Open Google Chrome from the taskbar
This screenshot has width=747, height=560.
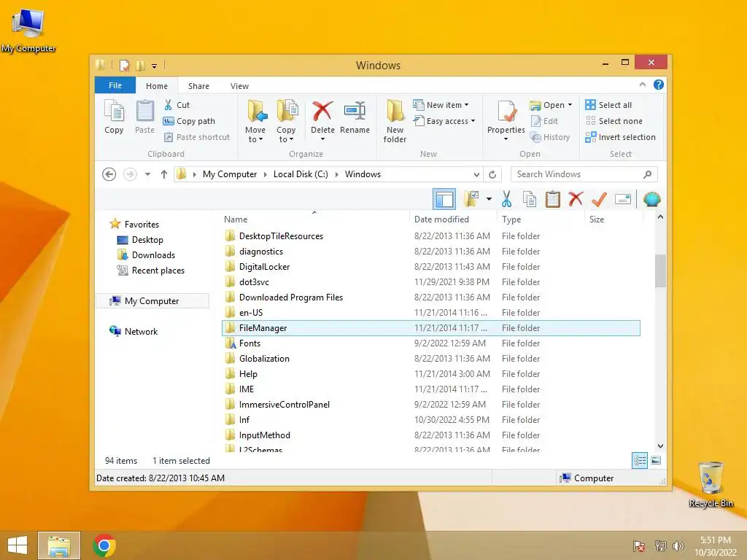coord(104,545)
